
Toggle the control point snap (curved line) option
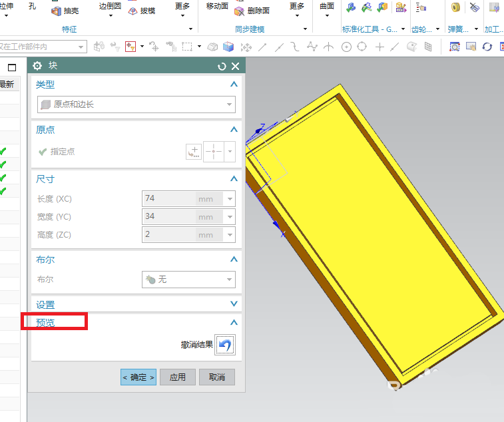tap(295, 47)
